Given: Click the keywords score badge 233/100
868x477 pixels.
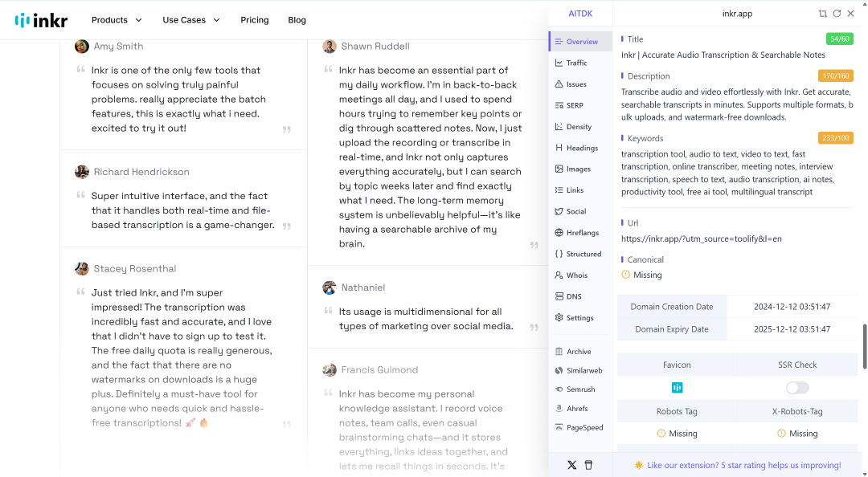Looking at the screenshot, I should coord(835,138).
